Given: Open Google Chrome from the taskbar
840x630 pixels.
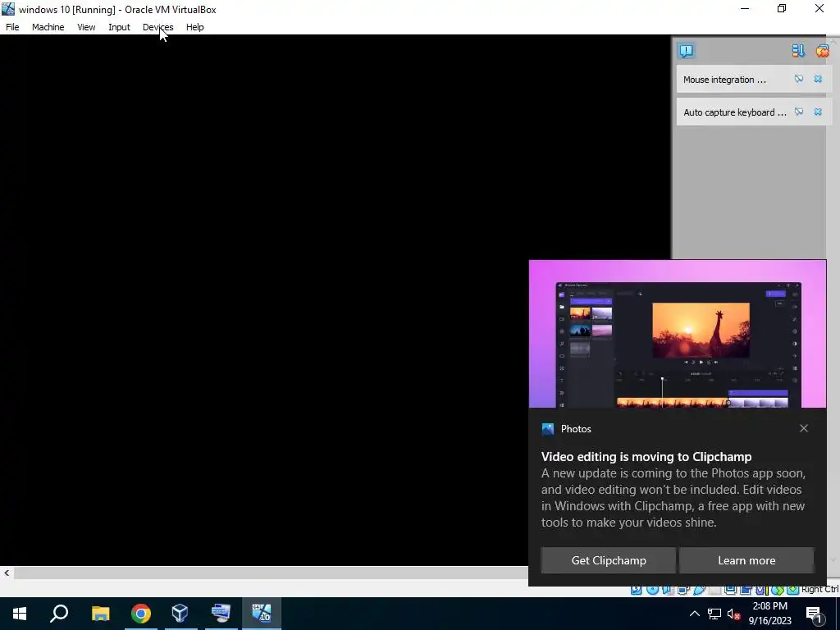Looking at the screenshot, I should click(x=141, y=614).
